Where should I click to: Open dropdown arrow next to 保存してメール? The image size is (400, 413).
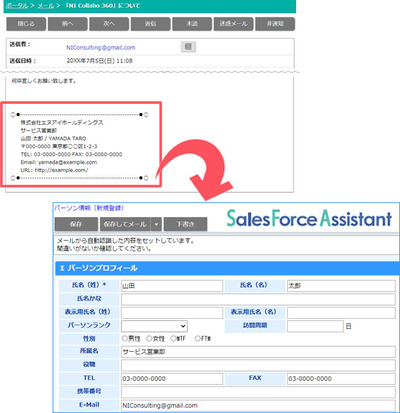point(156,224)
